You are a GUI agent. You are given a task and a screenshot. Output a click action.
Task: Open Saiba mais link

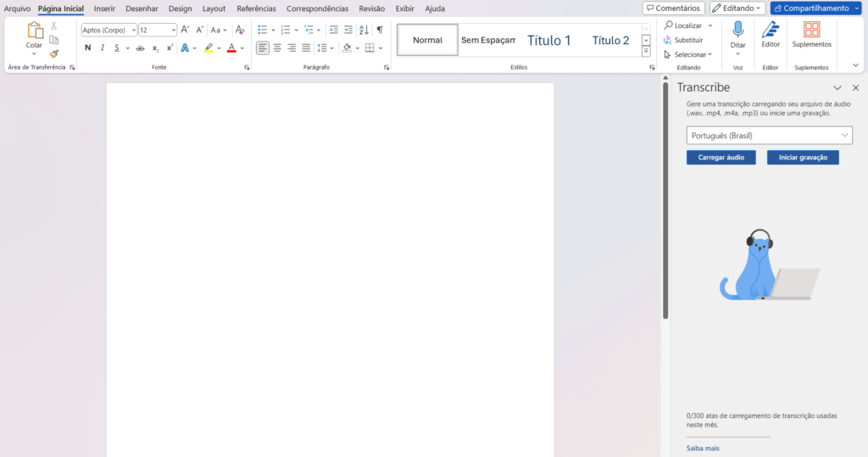pos(703,449)
